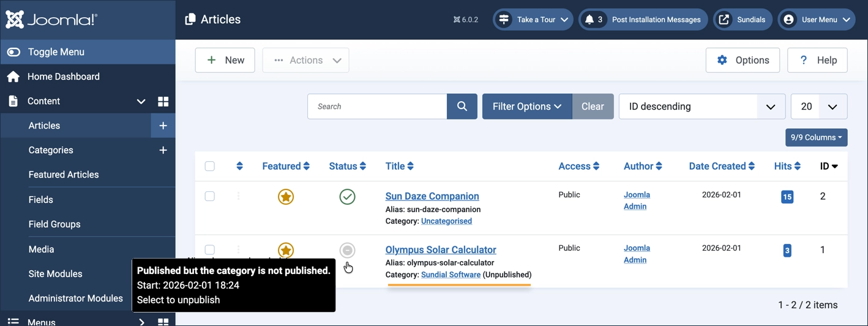The height and width of the screenshot is (326, 868).
Task: Sort by Hits column
Action: coord(787,166)
